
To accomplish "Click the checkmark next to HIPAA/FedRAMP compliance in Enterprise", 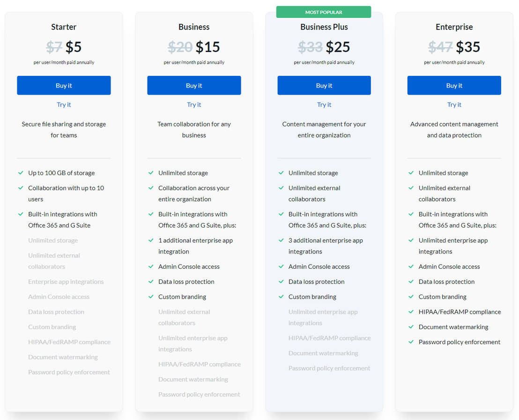I will [x=411, y=311].
